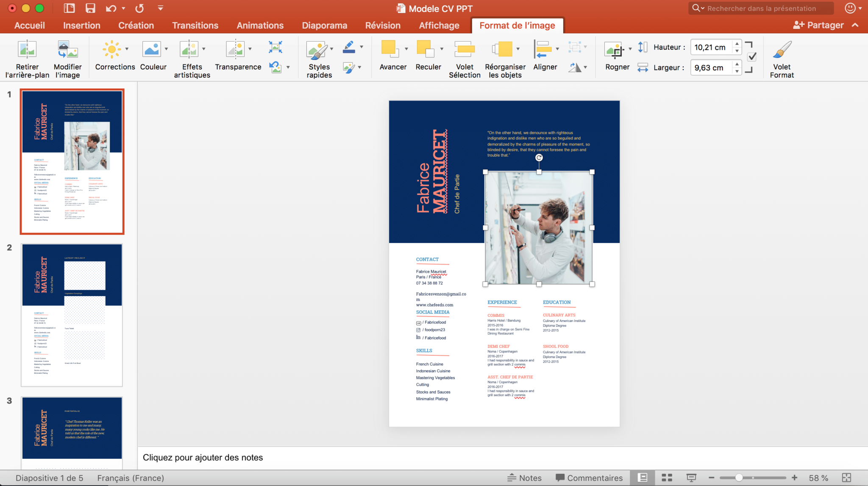Expand Reculer dropdown arrow
Screen dimensions: 868x486
click(x=442, y=49)
